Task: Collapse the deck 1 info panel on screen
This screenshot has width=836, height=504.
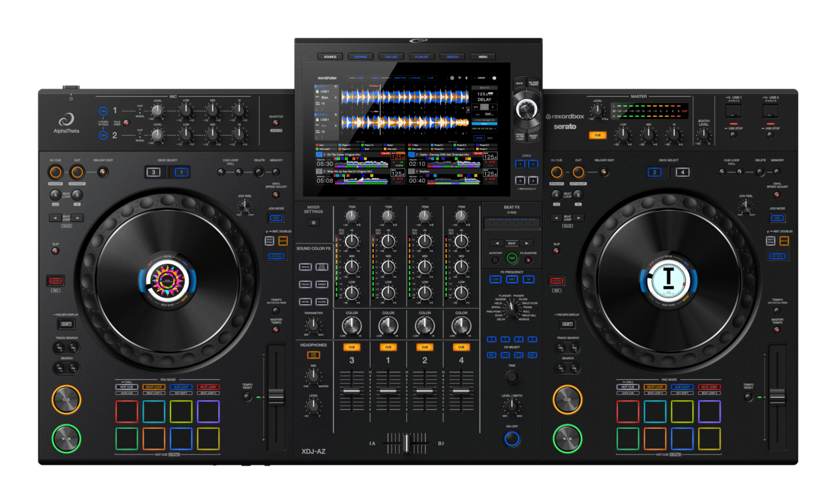Action: (336, 86)
